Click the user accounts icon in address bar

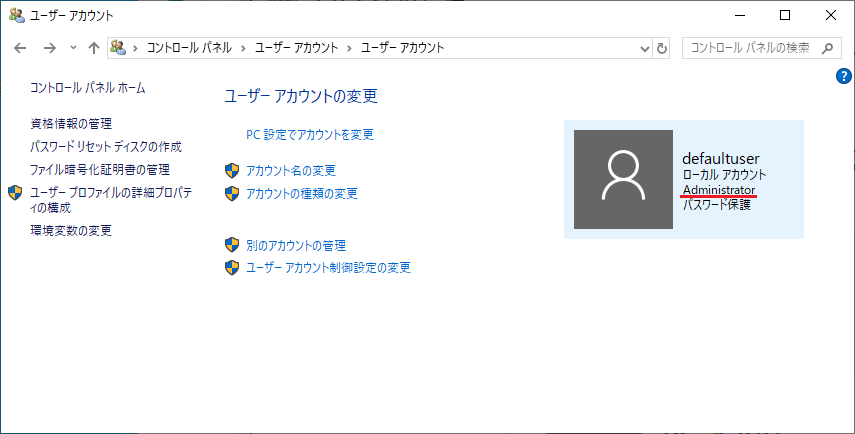tap(118, 48)
